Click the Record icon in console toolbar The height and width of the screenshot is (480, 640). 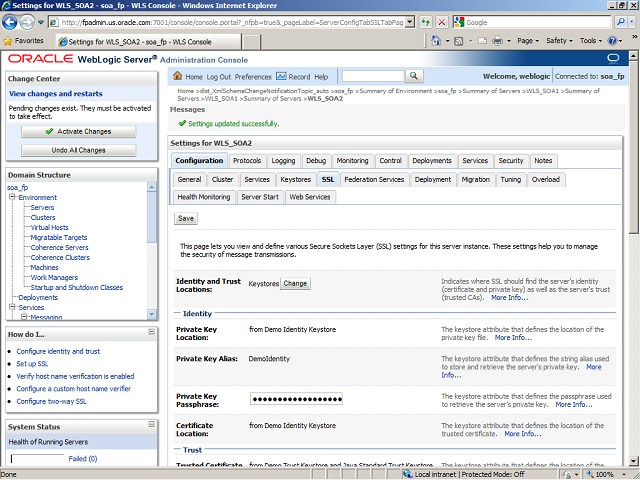coord(281,76)
